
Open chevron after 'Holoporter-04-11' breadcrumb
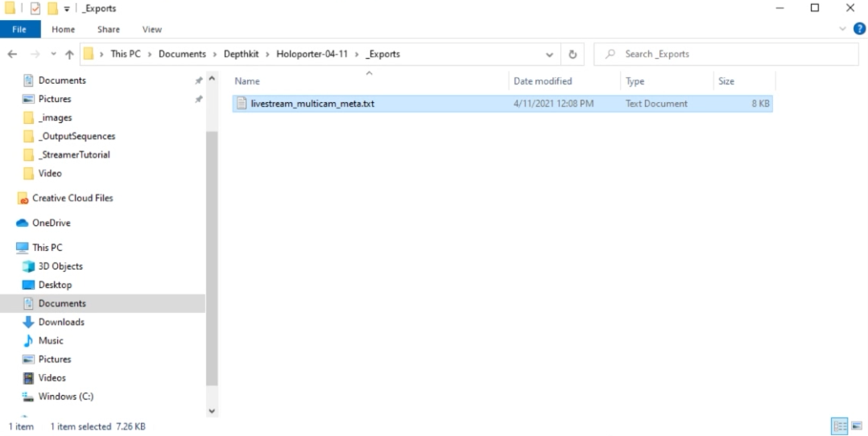click(357, 54)
